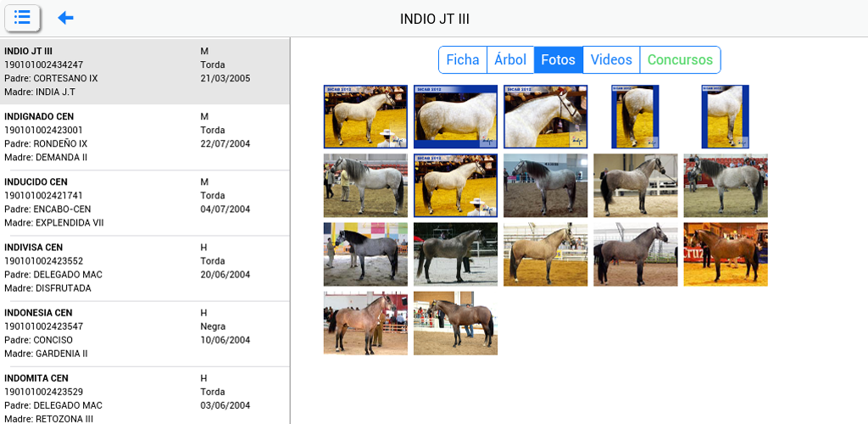The image size is (868, 424).
Task: Go back with the blue arrow
Action: click(x=66, y=18)
